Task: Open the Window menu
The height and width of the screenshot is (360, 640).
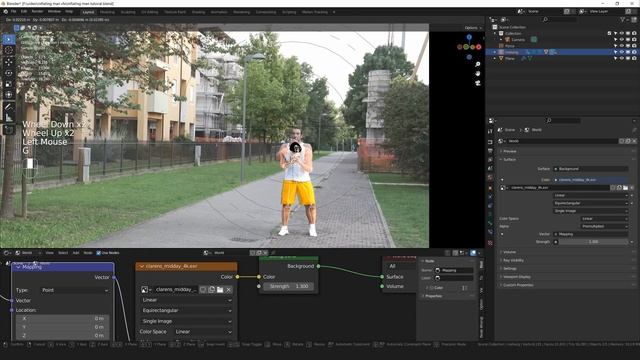Action: pyautogui.click(x=54, y=12)
